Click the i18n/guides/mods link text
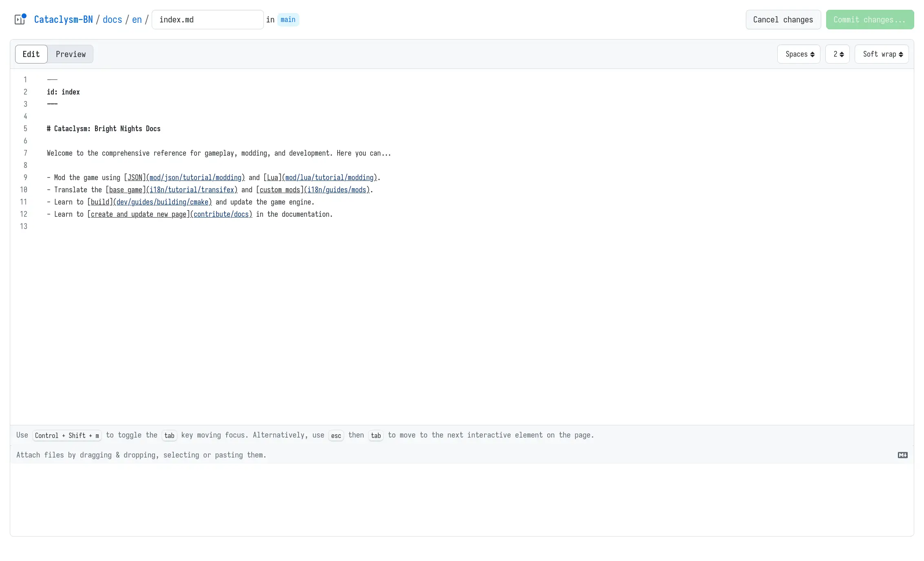 coord(337,190)
